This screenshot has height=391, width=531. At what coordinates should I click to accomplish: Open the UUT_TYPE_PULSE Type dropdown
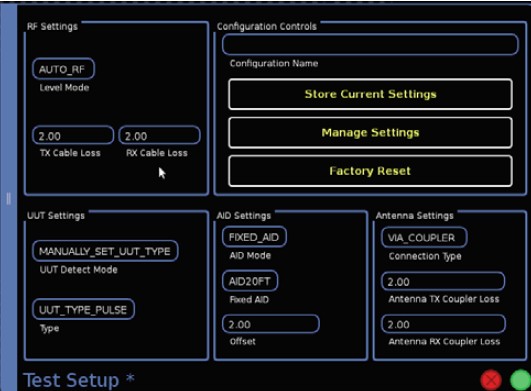click(x=83, y=309)
